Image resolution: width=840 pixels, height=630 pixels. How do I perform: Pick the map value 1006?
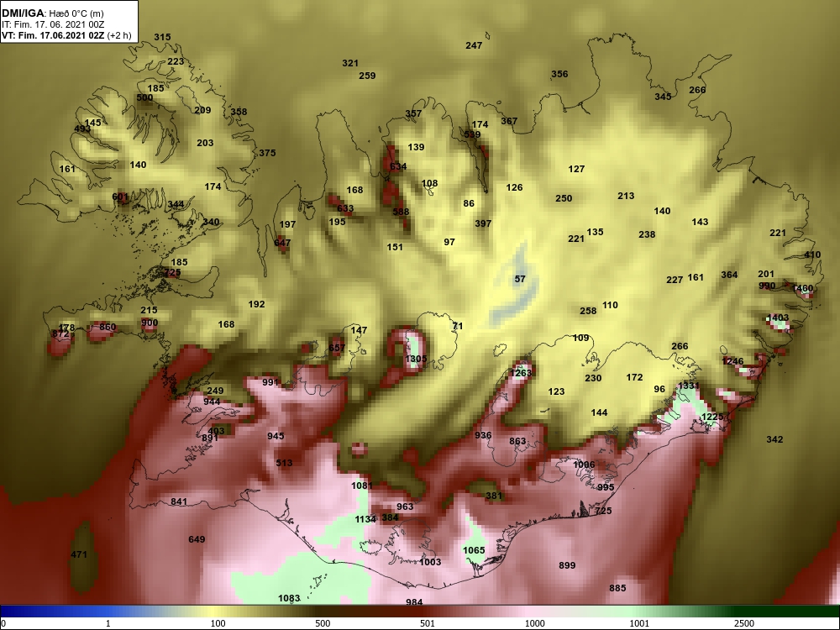pos(584,465)
